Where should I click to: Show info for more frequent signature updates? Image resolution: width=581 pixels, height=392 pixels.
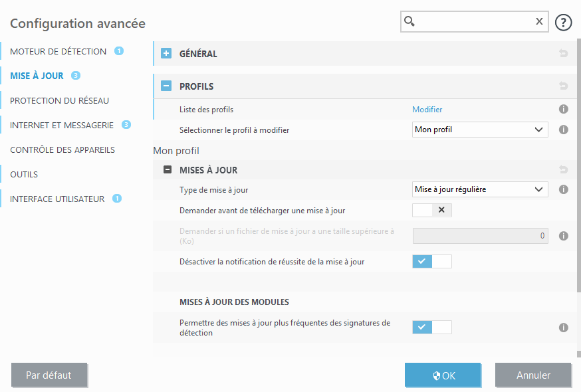click(x=564, y=328)
